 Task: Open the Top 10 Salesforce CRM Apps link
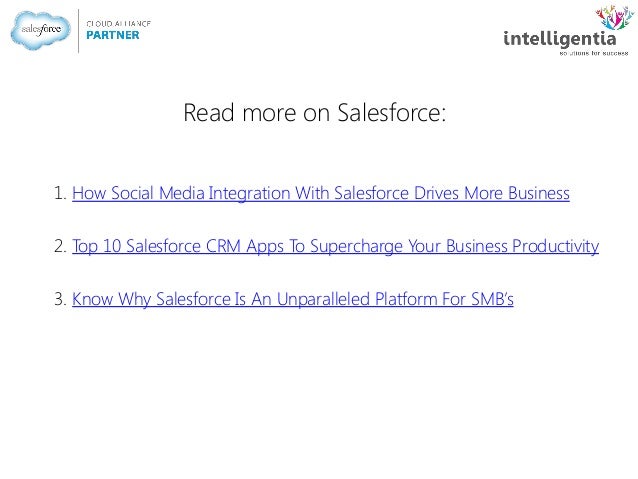(x=335, y=245)
